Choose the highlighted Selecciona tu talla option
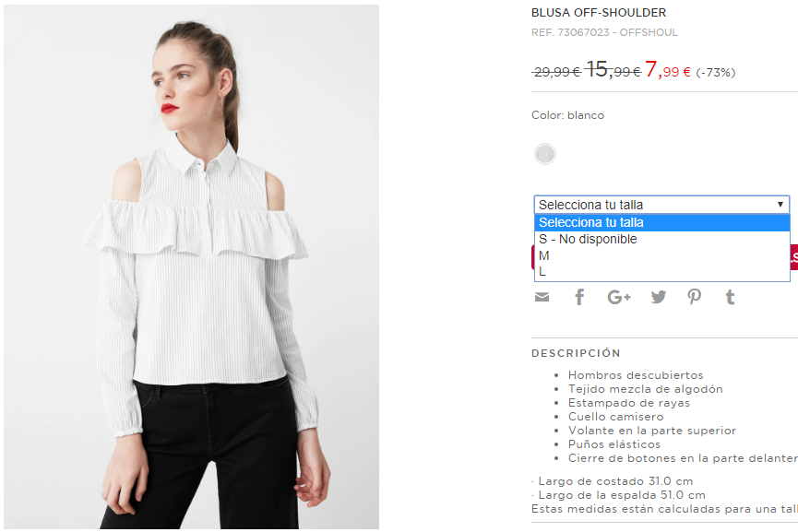 (661, 223)
